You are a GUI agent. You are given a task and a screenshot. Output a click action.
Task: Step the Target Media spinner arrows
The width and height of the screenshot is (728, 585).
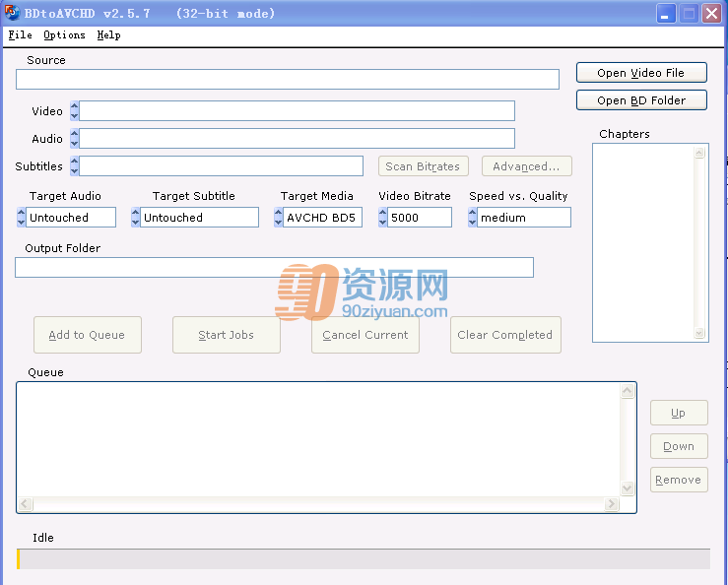point(278,218)
